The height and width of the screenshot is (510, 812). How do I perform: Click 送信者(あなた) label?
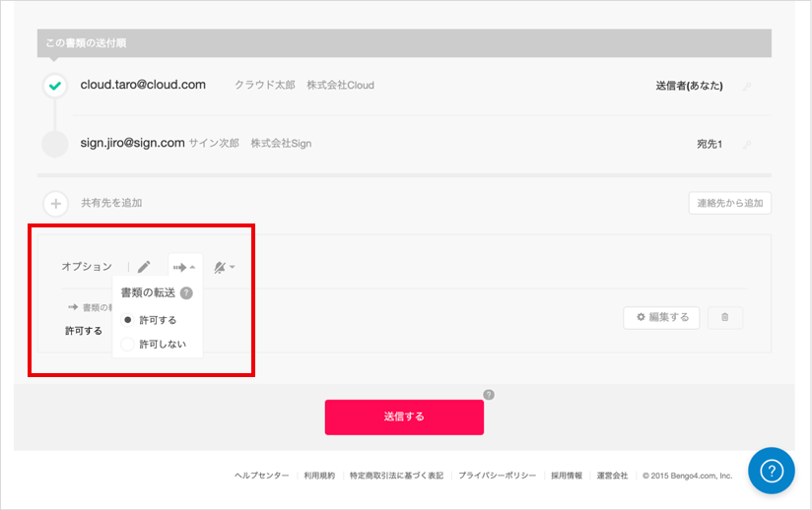(x=689, y=86)
